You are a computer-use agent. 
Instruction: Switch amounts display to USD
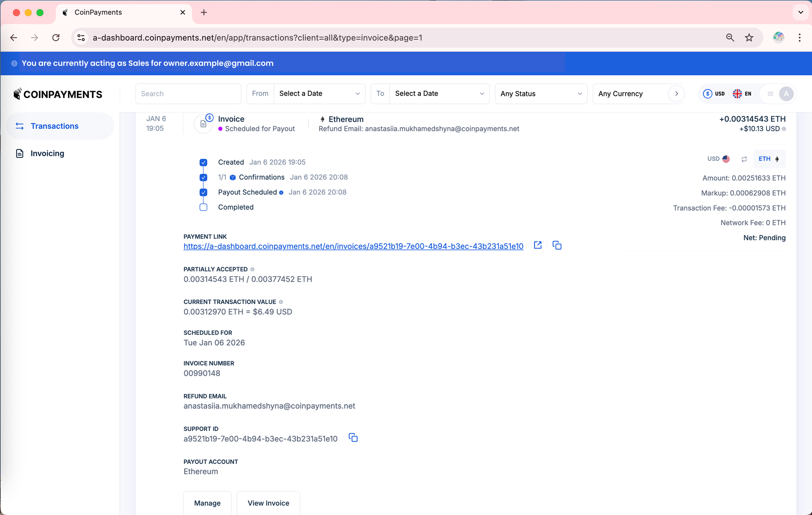[x=718, y=159]
